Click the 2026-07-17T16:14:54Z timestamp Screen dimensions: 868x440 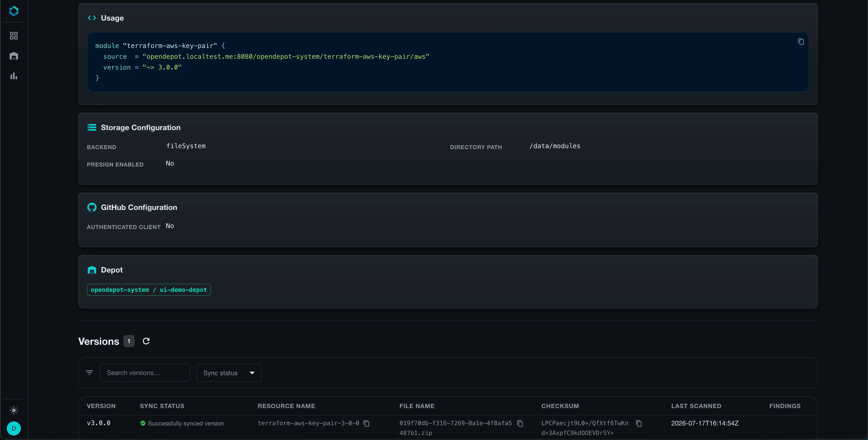point(705,423)
